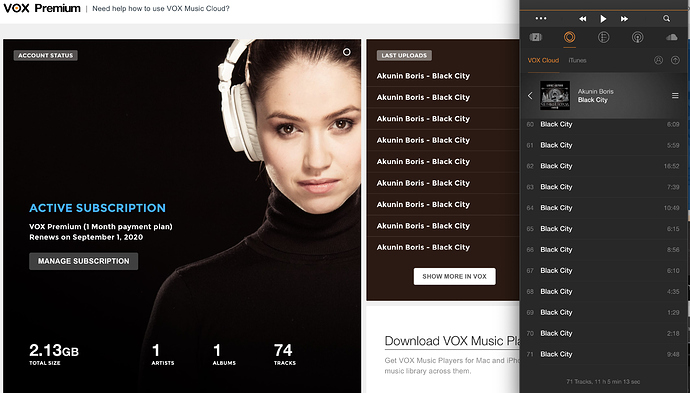
Task: Click the upload arrow icon
Action: [675, 60]
